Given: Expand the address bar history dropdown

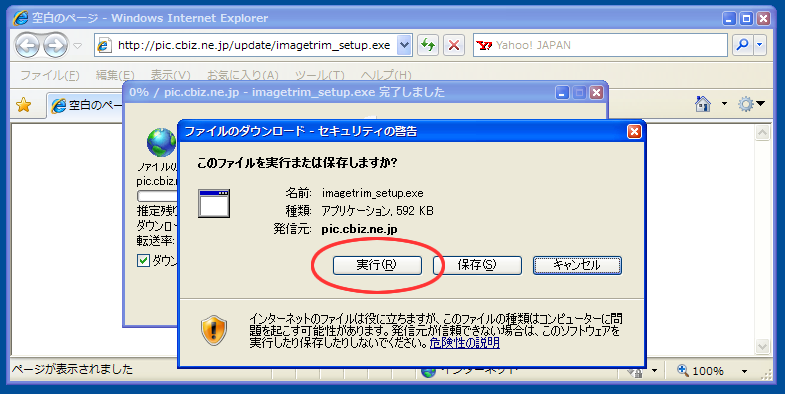Looking at the screenshot, I should [405, 46].
